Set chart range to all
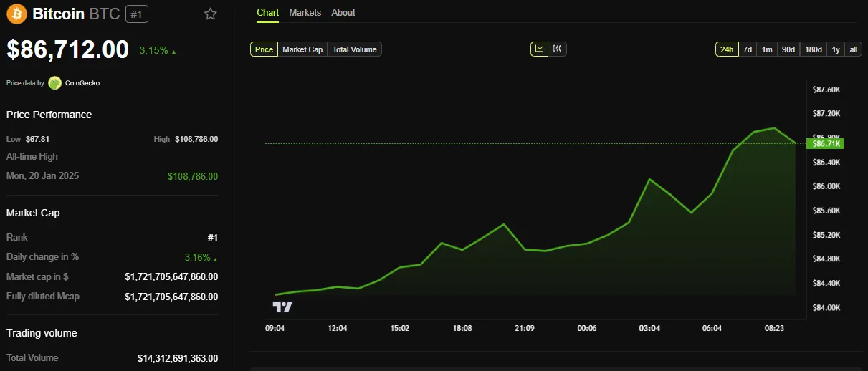 (x=854, y=49)
